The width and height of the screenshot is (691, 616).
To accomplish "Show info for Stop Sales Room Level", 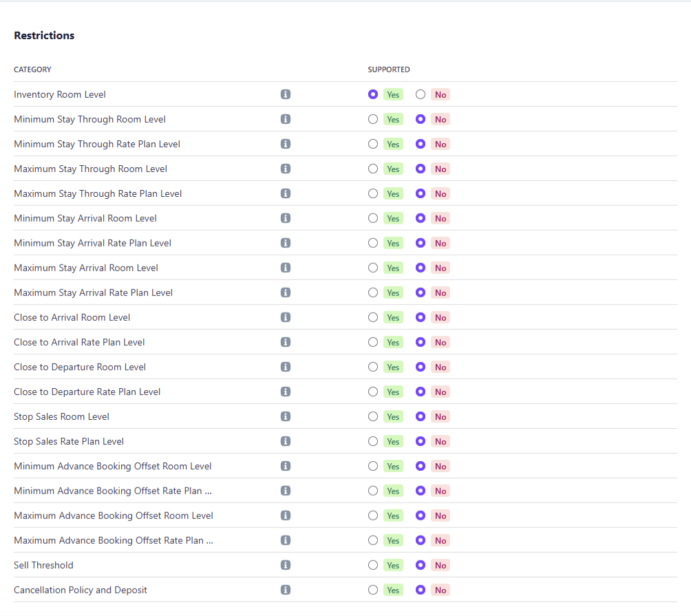I will click(286, 416).
